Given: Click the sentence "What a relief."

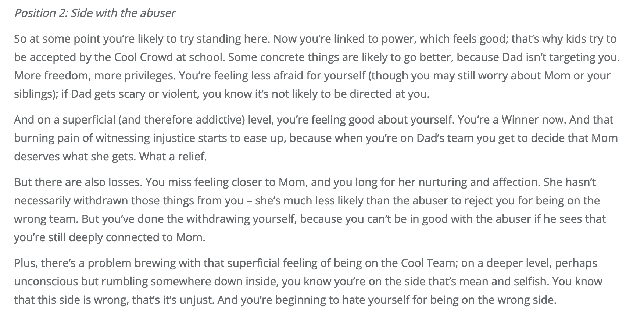Looking at the screenshot, I should (173, 157).
